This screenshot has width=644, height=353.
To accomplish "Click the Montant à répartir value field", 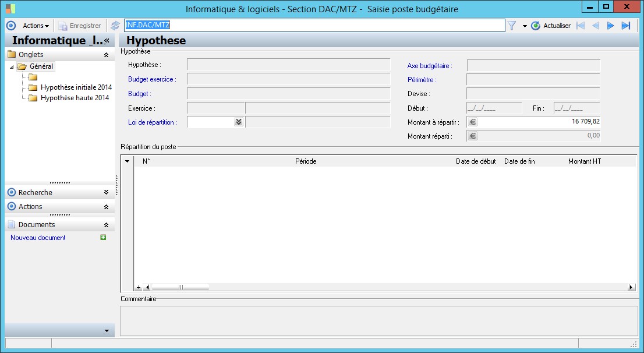I will (539, 122).
